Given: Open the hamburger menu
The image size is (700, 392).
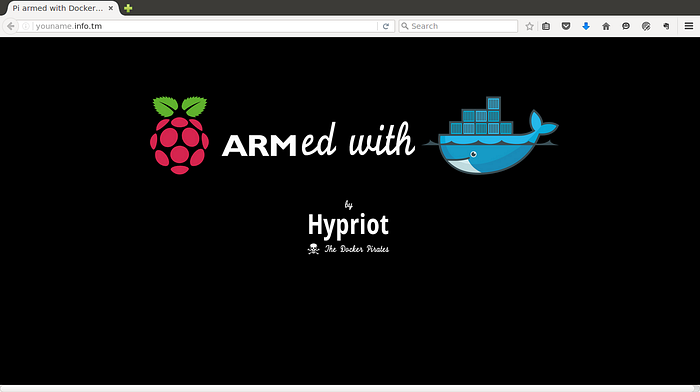Looking at the screenshot, I should click(689, 26).
